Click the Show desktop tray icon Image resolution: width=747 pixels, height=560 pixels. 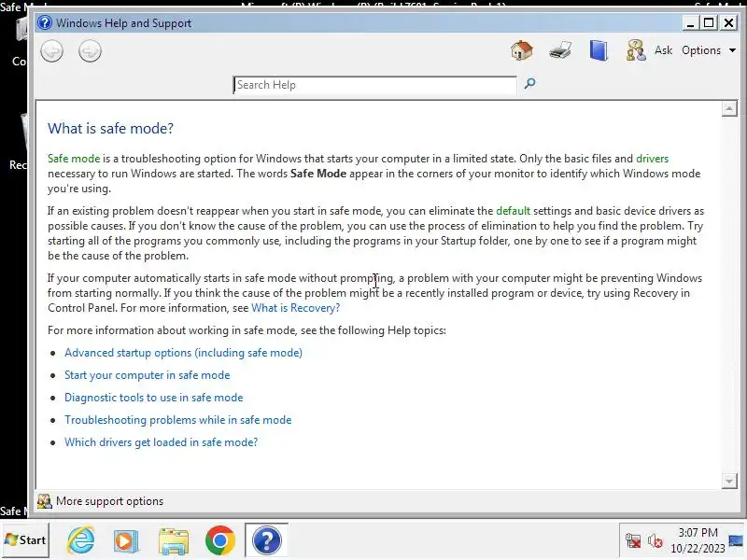(736, 540)
